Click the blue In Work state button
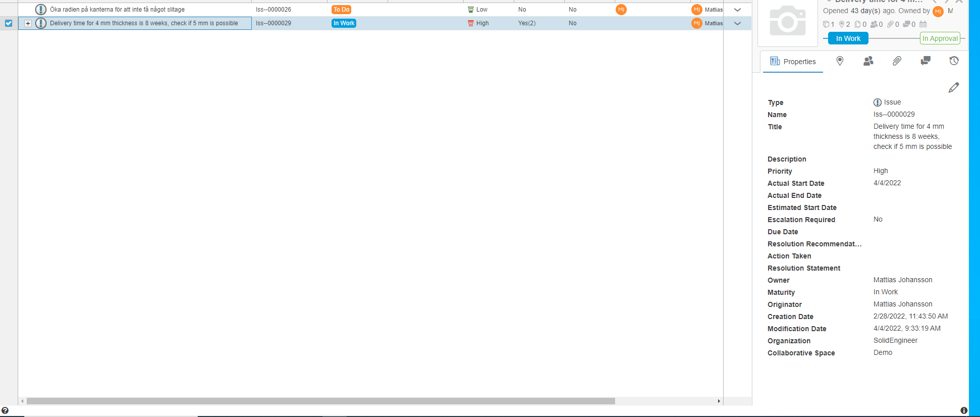 click(x=848, y=38)
